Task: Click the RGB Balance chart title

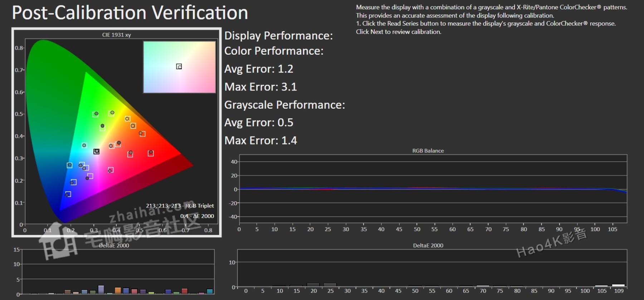Action: 428,151
